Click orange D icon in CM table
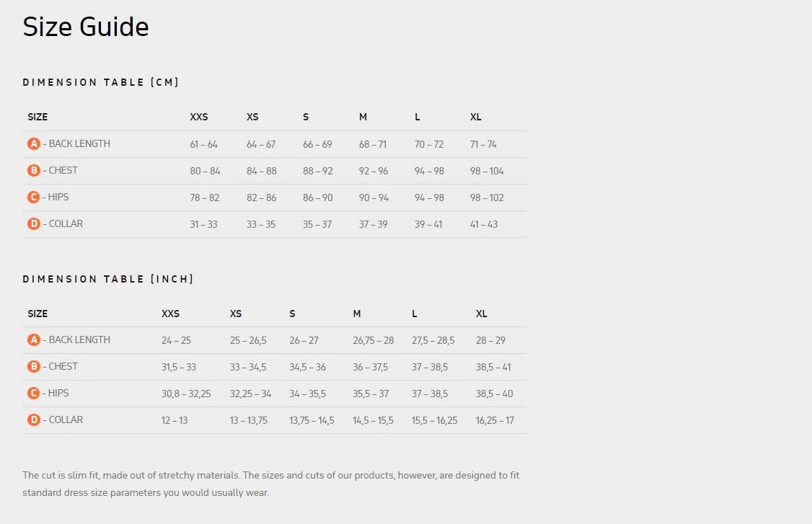 coord(33,224)
